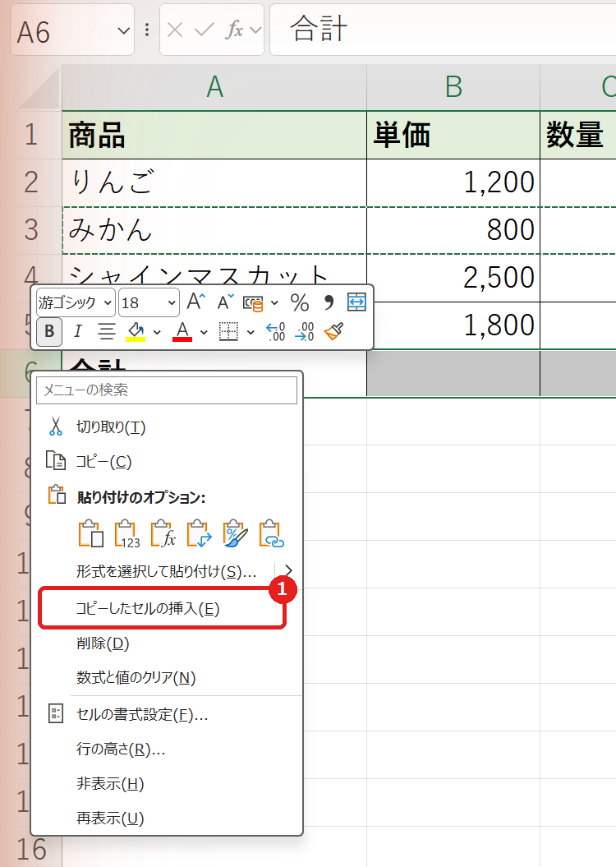
Task: Open accounting format dropdown arrow
Action: [x=274, y=303]
